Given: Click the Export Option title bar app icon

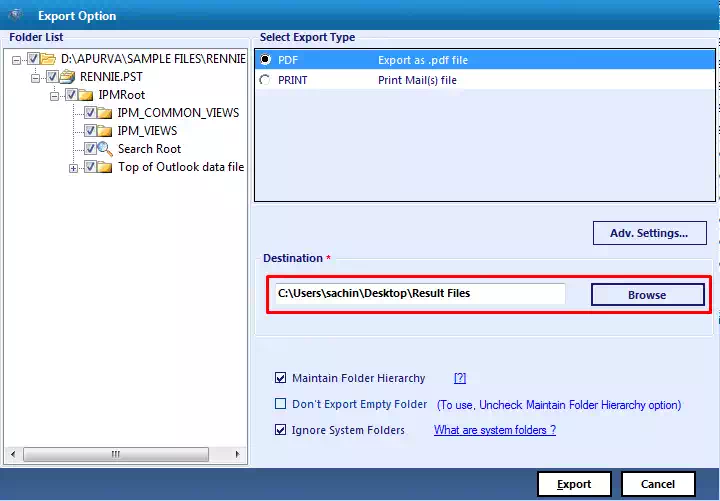Looking at the screenshot, I should 15,15.
